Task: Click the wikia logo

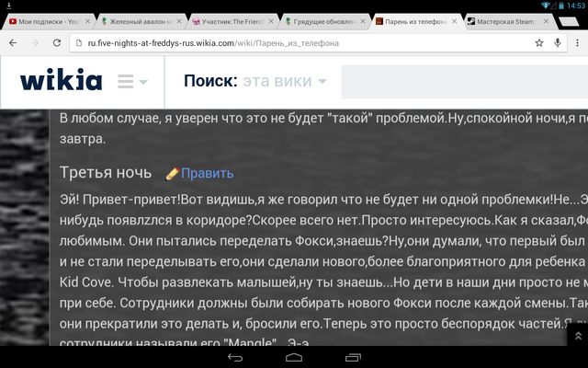Action: coord(62,80)
